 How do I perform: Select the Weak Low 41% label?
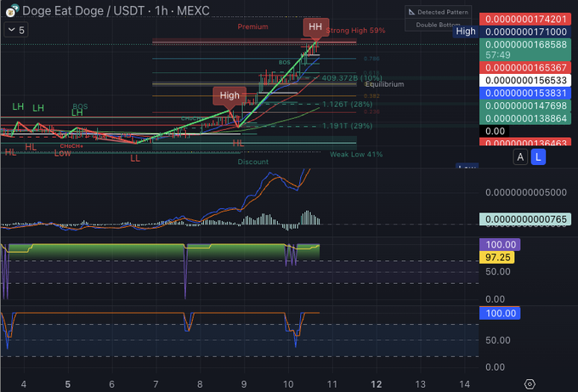356,154
